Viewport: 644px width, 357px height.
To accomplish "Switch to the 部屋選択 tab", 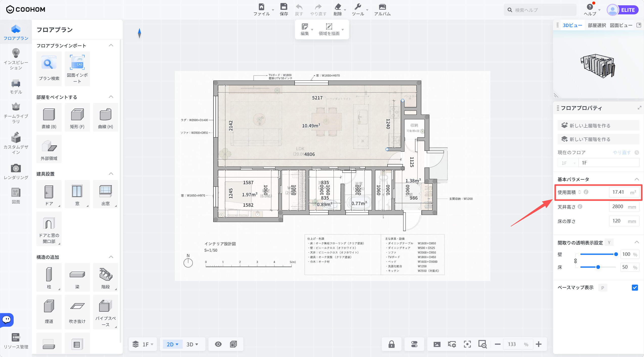I will click(597, 25).
